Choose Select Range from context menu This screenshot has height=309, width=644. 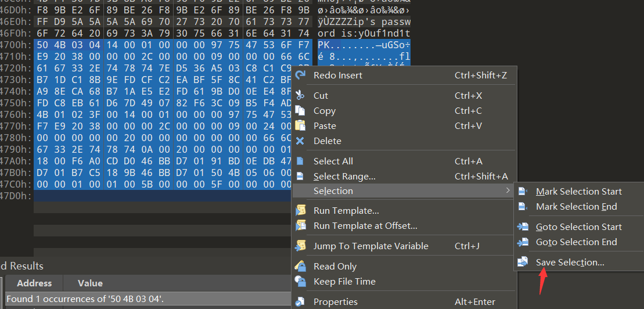344,177
